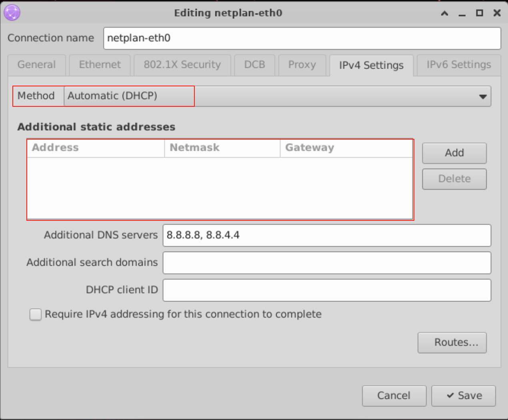Open the Proxy tab
The width and height of the screenshot is (508, 420).
302,65
